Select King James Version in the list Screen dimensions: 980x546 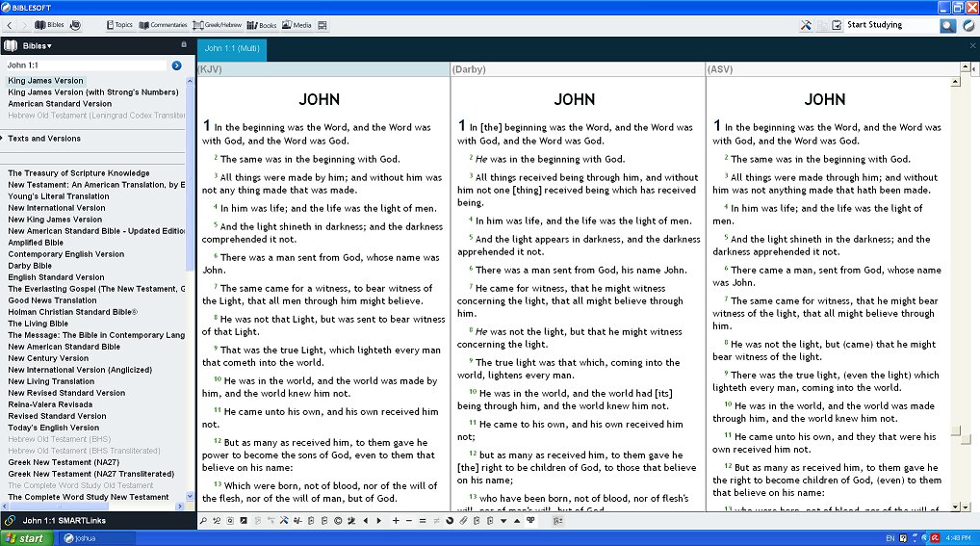click(45, 81)
